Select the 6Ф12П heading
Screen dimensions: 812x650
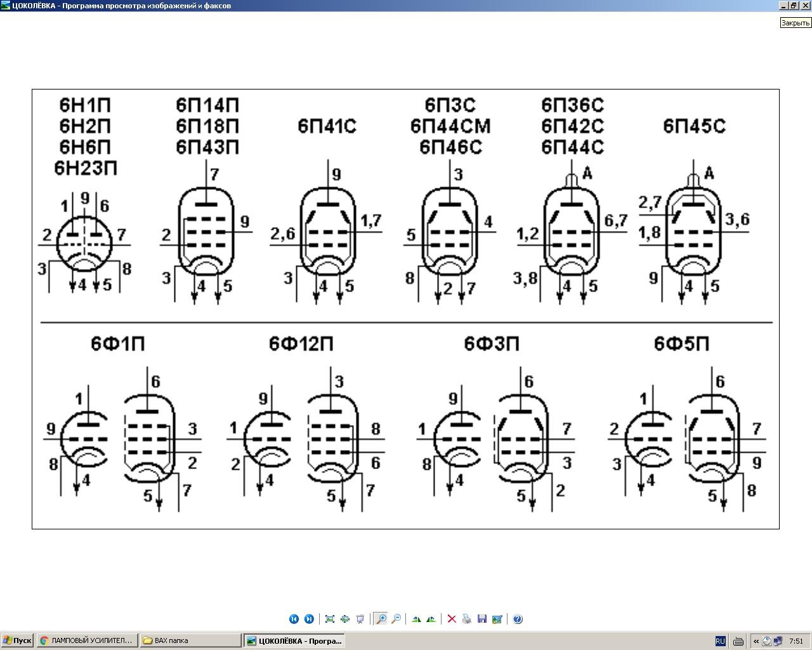tap(301, 343)
